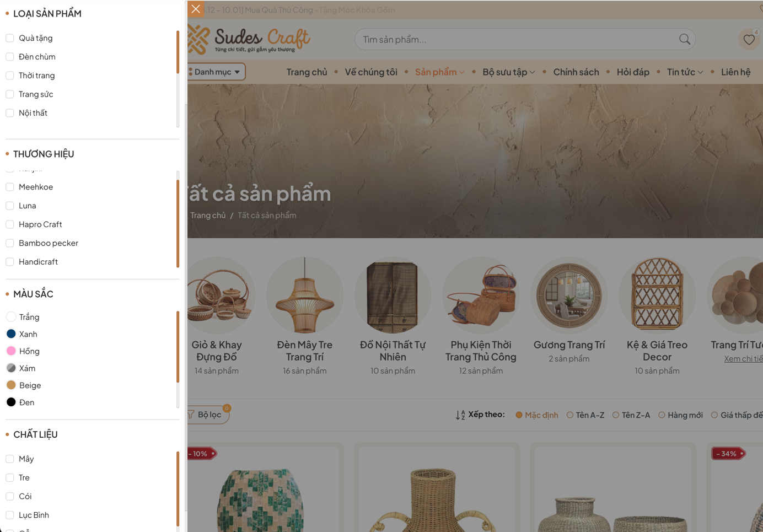The image size is (763, 532).
Task: Open the wishlist heart icon
Action: pos(749,40)
